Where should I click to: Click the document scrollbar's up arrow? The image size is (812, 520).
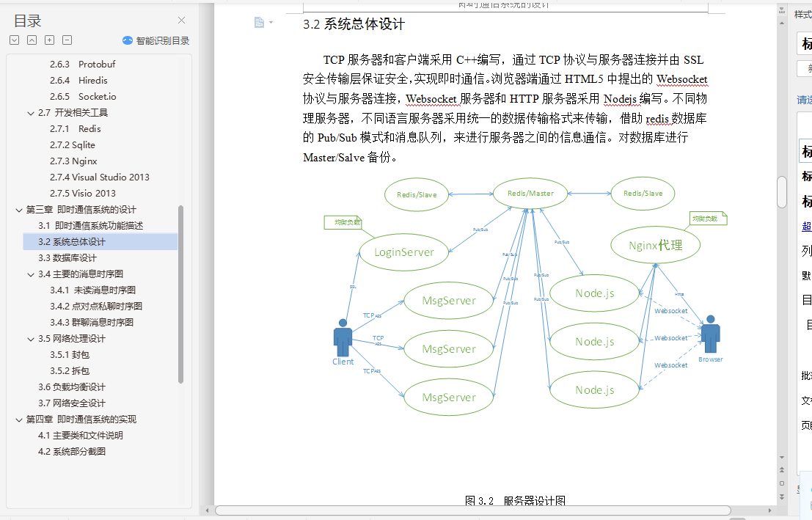coord(782,23)
